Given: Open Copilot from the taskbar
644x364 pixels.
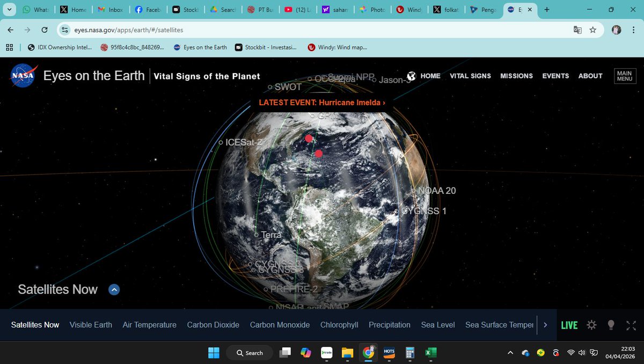Looking at the screenshot, I should coord(306,353).
